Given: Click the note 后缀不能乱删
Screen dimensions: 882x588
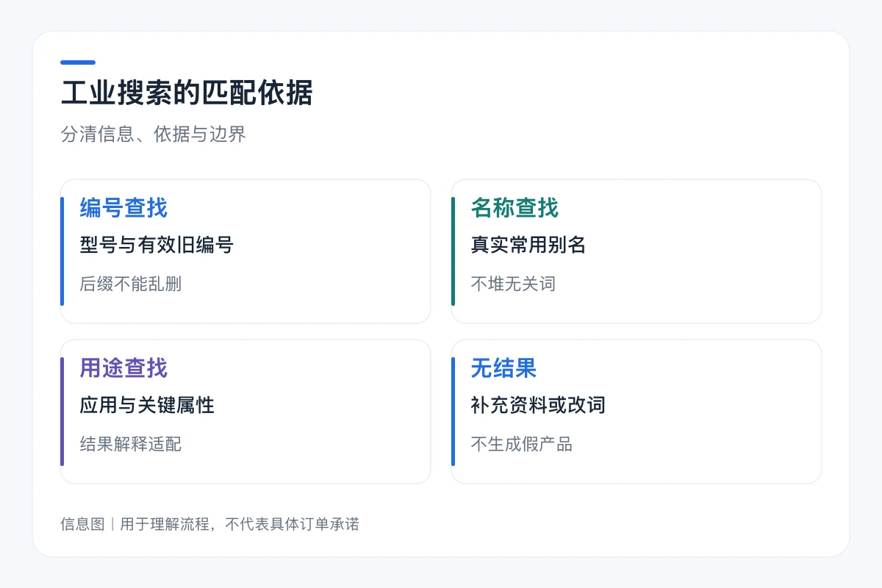Looking at the screenshot, I should [131, 284].
